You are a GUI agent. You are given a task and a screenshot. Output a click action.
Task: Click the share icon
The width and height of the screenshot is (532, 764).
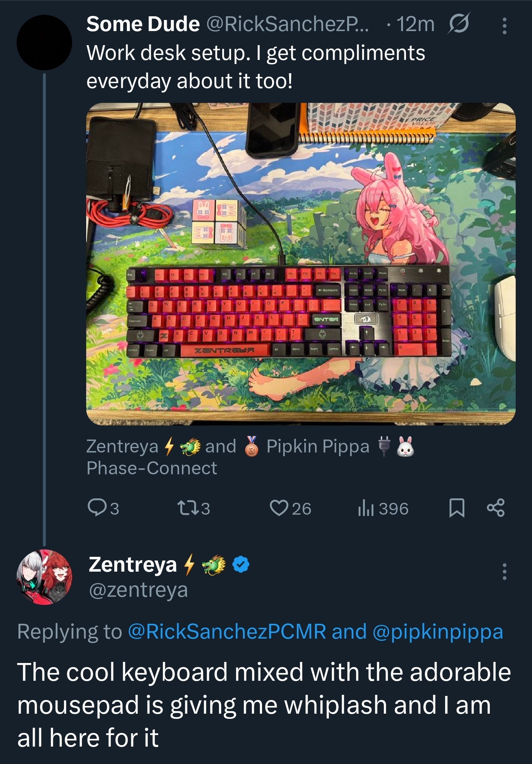point(495,508)
